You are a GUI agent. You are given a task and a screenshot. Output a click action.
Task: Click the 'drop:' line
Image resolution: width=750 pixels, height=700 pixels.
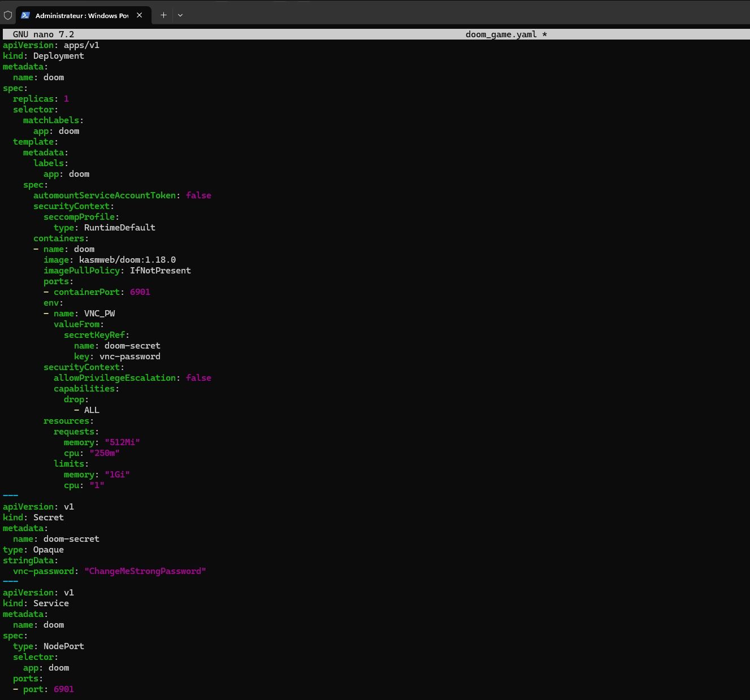76,399
